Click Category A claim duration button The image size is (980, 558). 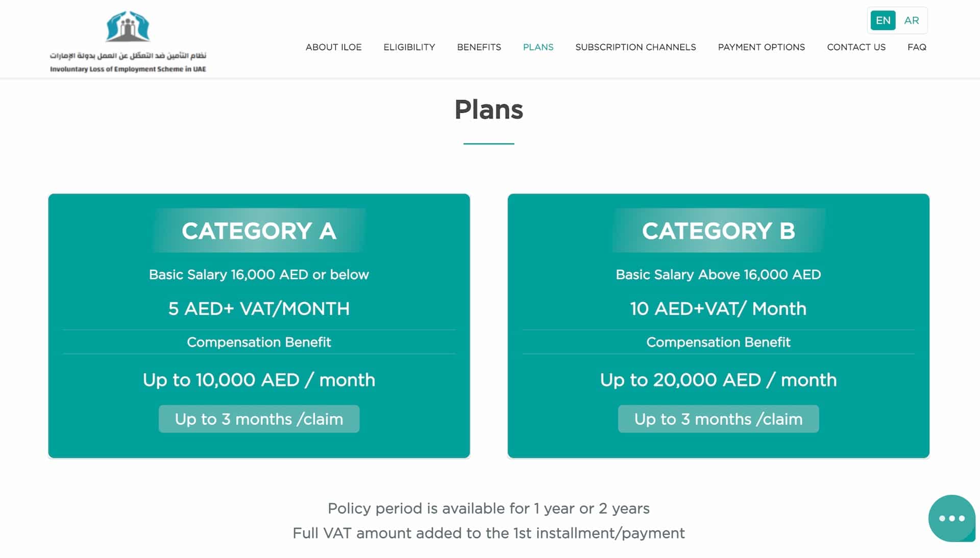click(x=259, y=419)
